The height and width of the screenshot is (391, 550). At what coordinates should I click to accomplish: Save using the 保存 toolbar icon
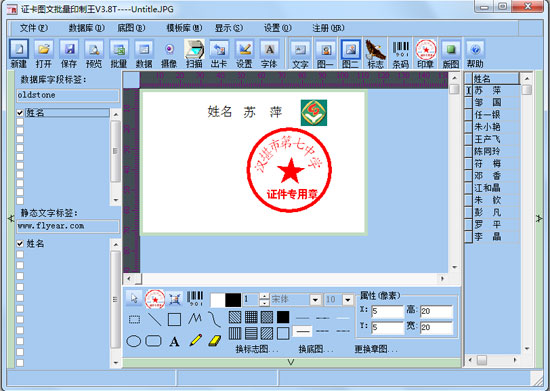[x=69, y=54]
